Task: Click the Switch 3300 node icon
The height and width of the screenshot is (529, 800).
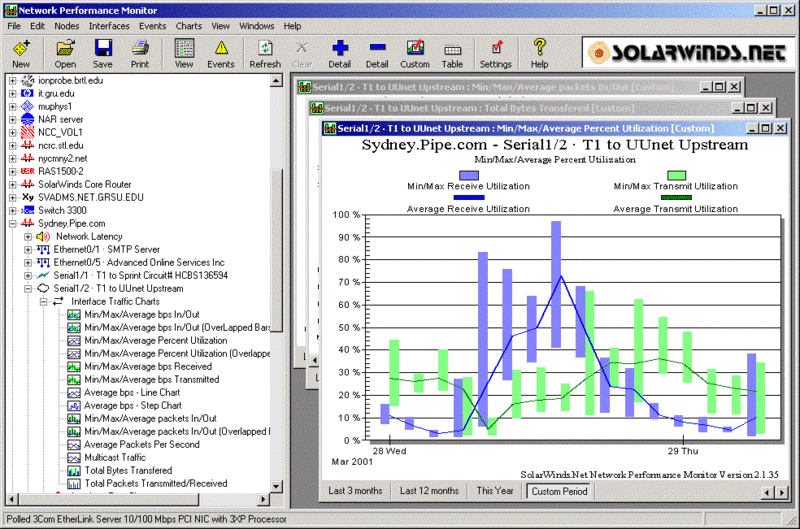Action: (x=28, y=210)
